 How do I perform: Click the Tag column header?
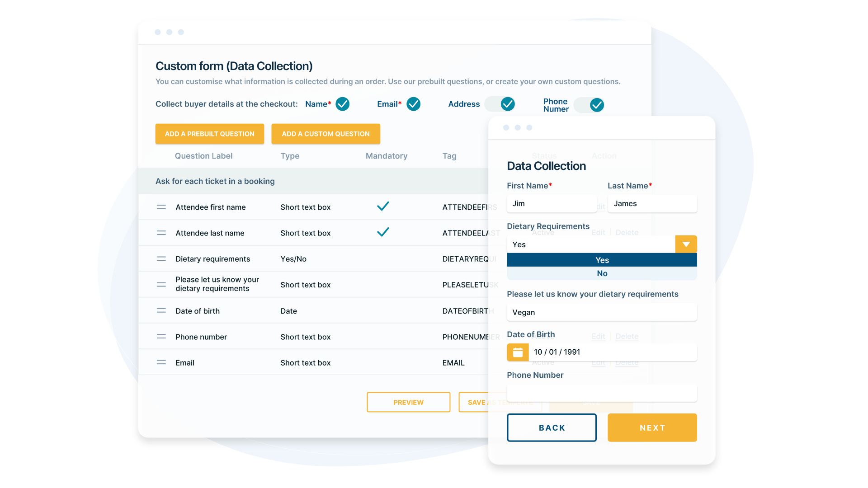click(449, 156)
